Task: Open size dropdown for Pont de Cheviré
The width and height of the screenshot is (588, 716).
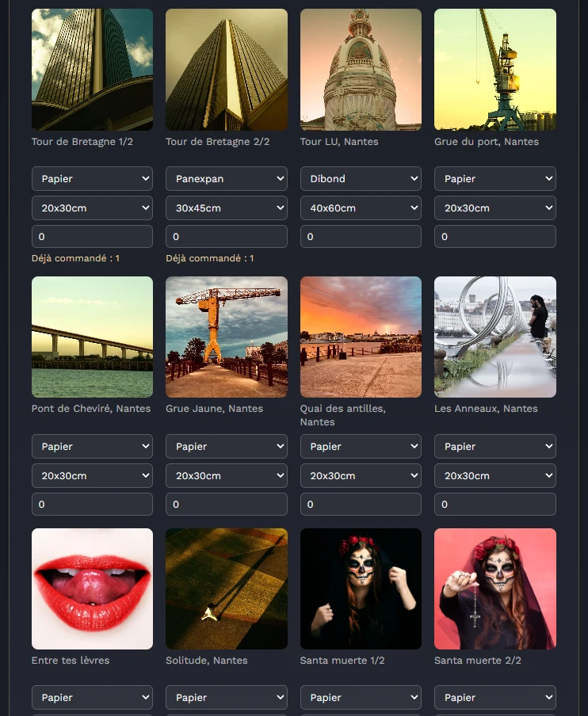Action: click(92, 475)
